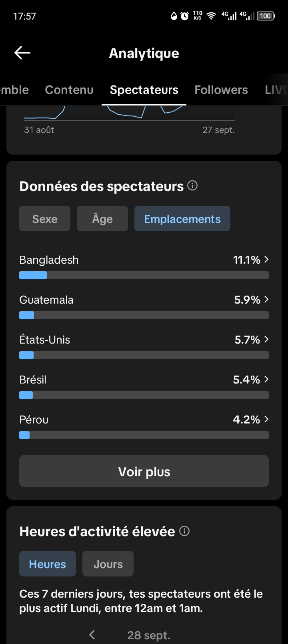This screenshot has height=644, width=288.
Task: Select the Emplacements filter chip
Action: pyautogui.click(x=182, y=219)
